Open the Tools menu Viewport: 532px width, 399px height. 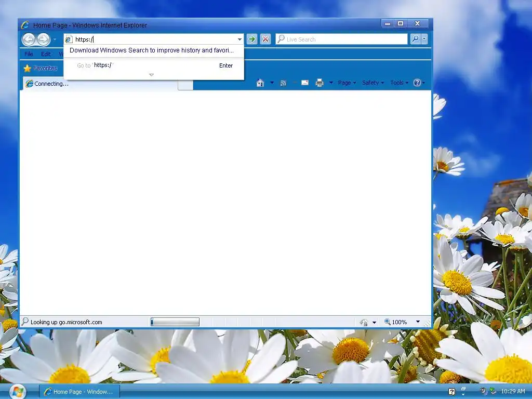(399, 83)
